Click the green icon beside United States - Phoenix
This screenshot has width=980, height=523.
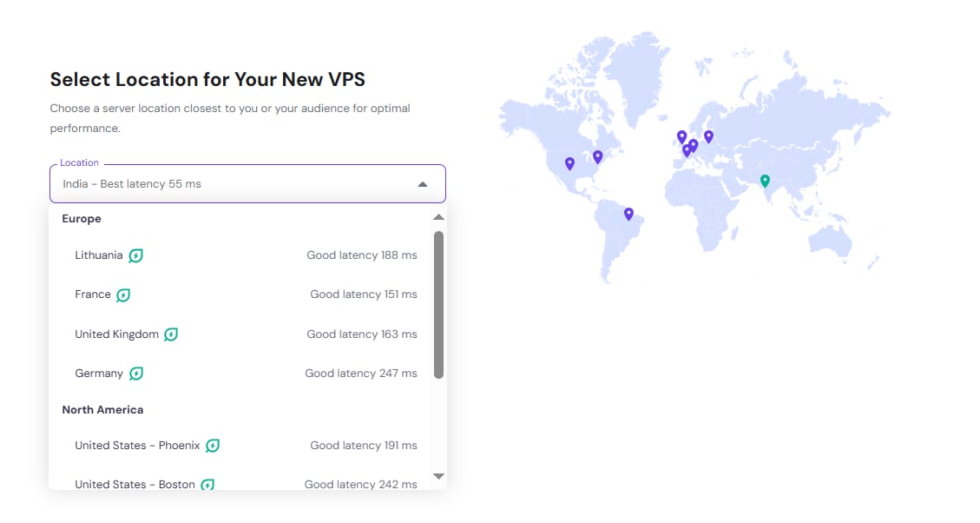click(x=213, y=446)
